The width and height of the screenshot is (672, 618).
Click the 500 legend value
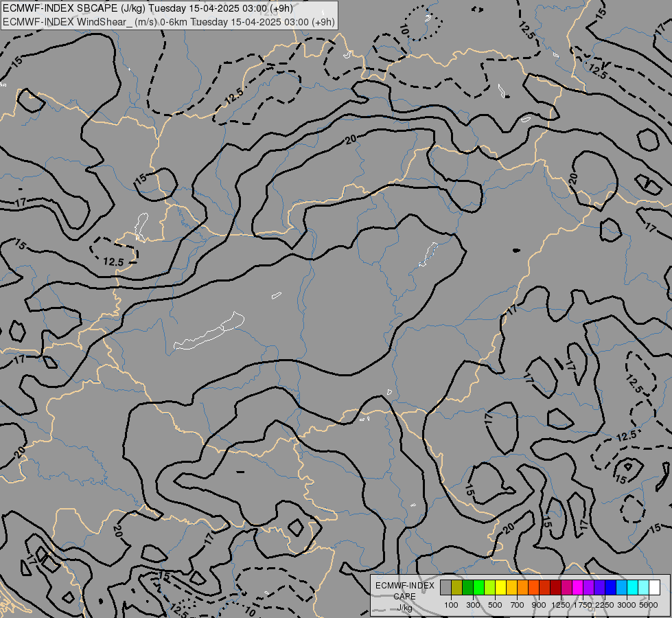[x=495, y=605]
